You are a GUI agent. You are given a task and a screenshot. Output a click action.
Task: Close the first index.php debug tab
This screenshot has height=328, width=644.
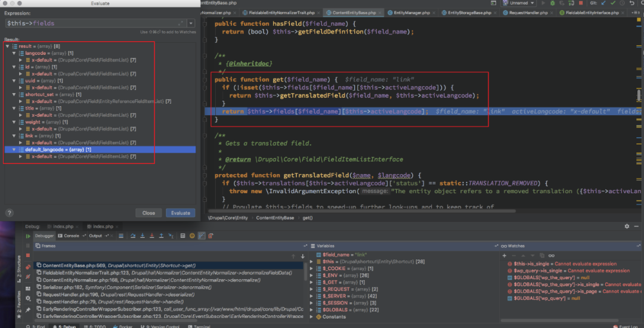pyautogui.click(x=77, y=227)
